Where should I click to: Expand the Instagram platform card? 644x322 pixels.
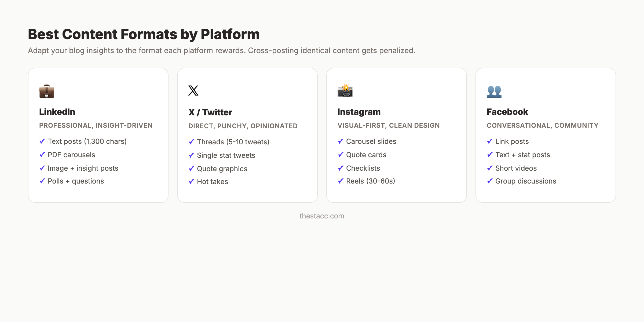point(397,134)
